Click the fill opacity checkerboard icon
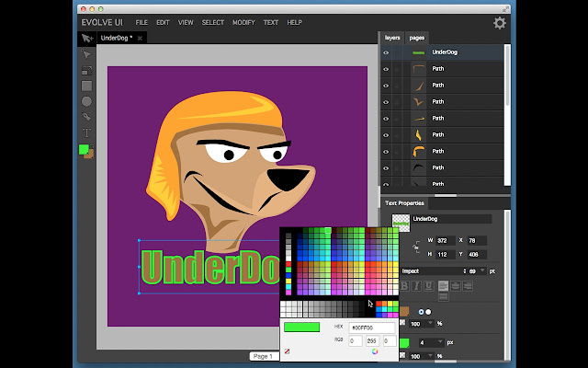Viewport: 588px width, 368px height. click(402, 323)
